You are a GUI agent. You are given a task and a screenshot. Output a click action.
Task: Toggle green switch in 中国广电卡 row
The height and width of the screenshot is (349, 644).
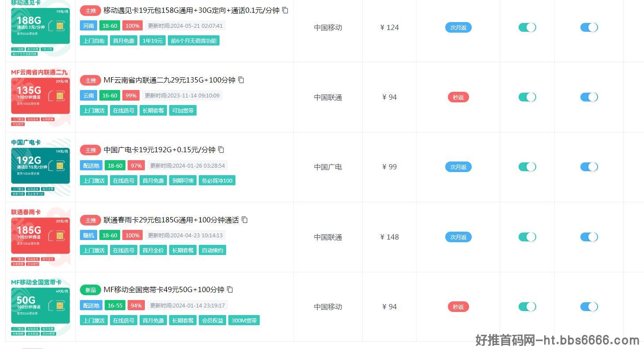(x=527, y=167)
